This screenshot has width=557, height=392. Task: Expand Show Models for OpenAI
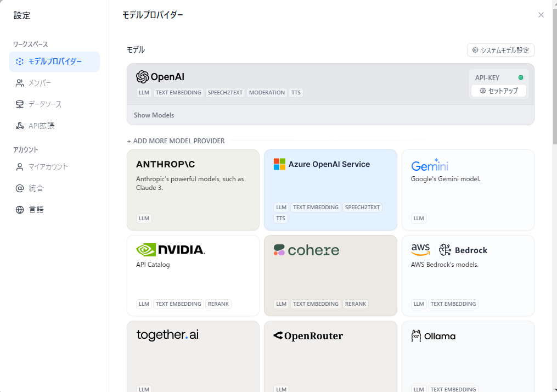point(154,115)
